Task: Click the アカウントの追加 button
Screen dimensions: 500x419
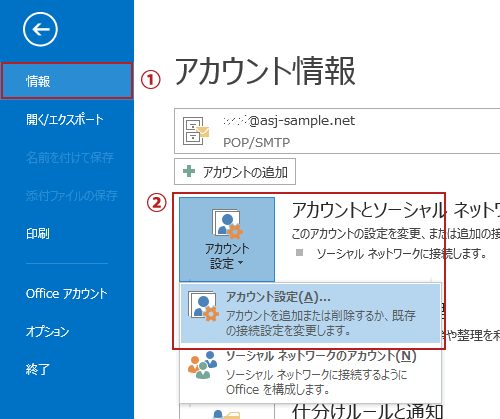Action: tap(235, 172)
